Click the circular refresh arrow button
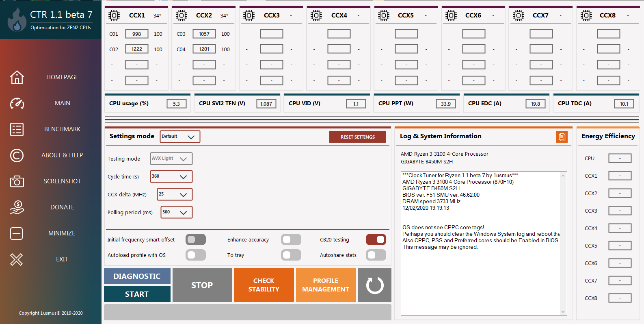This screenshot has width=644, height=324. point(374,285)
